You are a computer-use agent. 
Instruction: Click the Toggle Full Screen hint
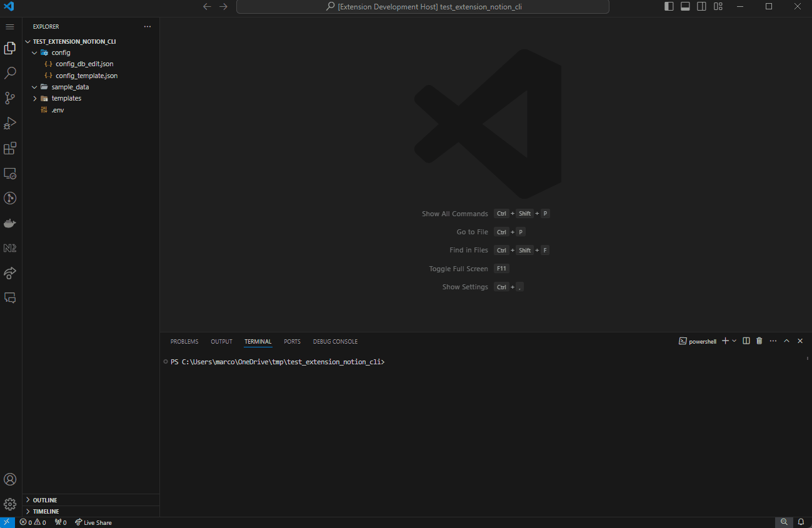[x=459, y=269]
